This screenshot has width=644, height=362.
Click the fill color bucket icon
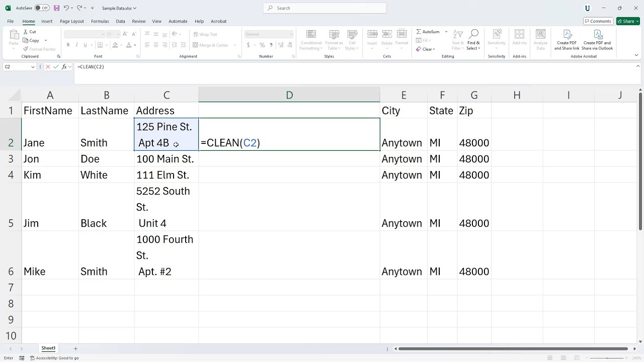click(115, 45)
